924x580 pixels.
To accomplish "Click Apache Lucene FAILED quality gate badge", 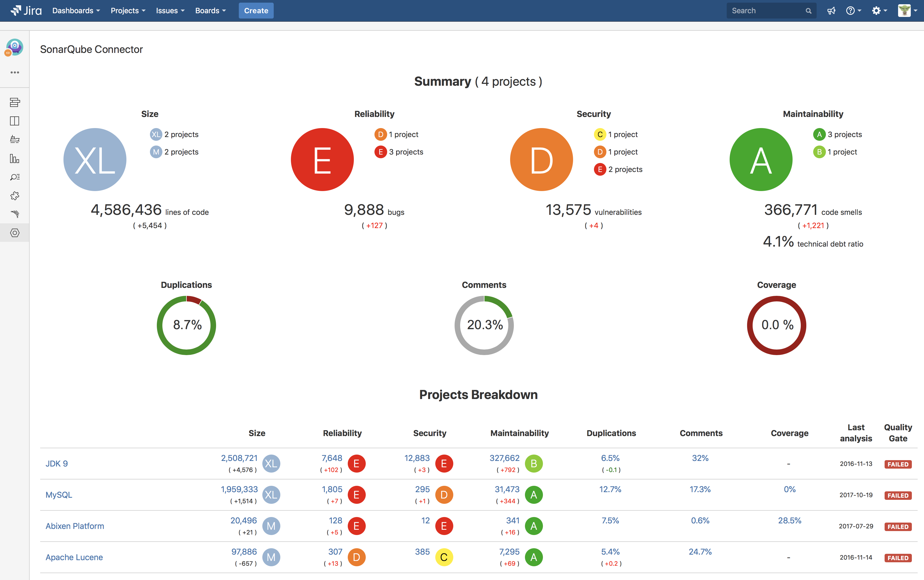I will (x=898, y=558).
